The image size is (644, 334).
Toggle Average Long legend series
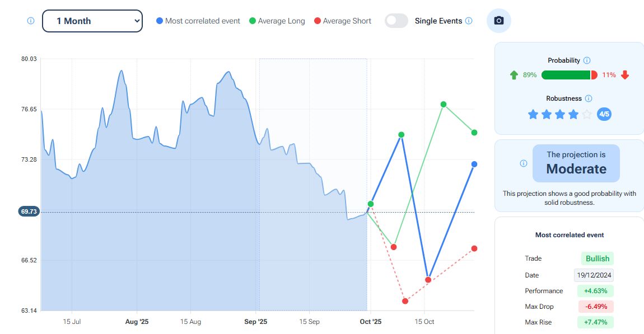point(277,21)
